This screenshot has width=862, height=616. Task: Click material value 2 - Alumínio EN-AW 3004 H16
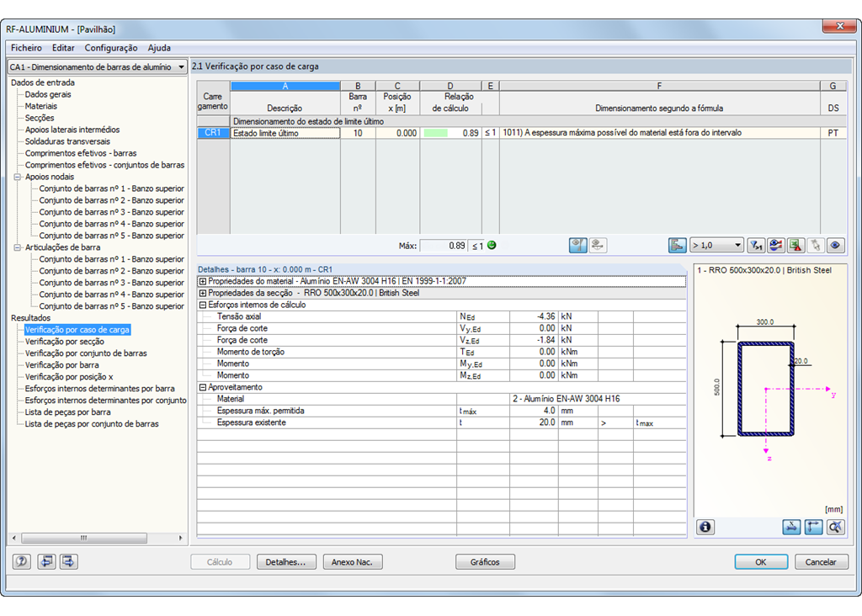[x=567, y=399]
